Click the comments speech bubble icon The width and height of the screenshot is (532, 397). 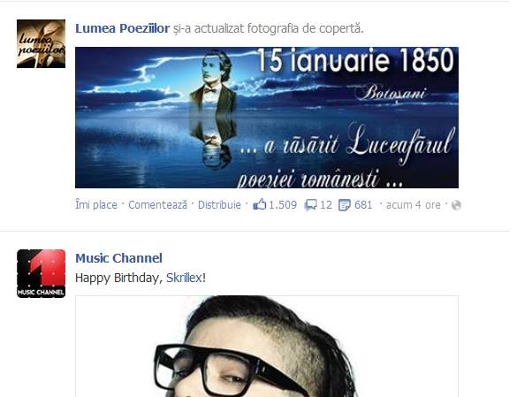pyautogui.click(x=310, y=205)
